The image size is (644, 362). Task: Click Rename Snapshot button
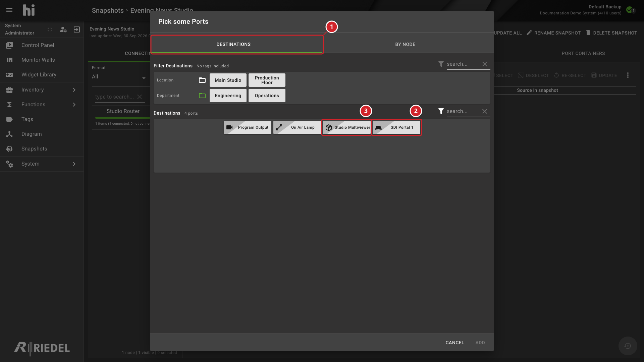553,33
